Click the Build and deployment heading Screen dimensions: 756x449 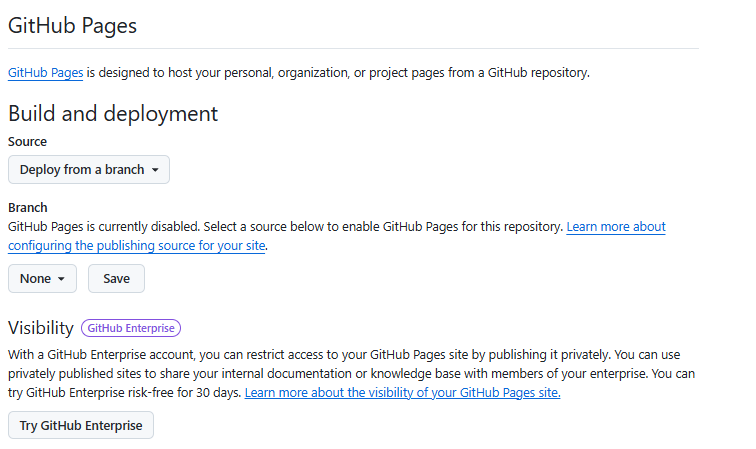(113, 114)
